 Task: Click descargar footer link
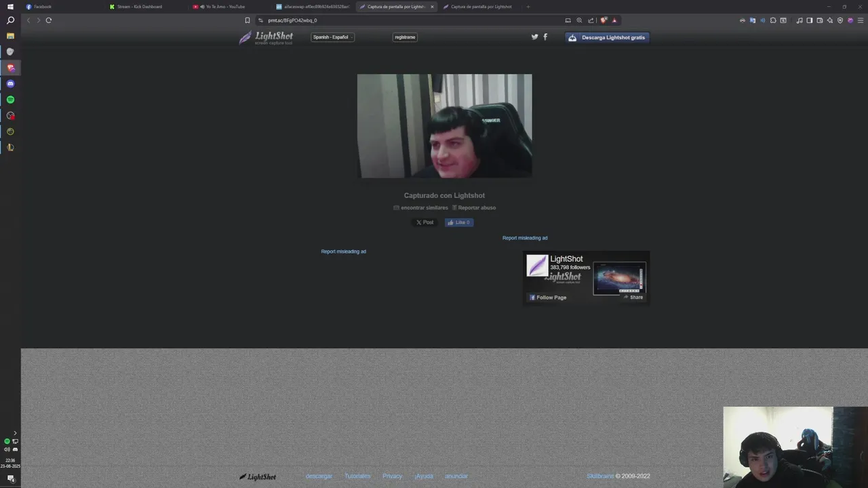tap(319, 476)
